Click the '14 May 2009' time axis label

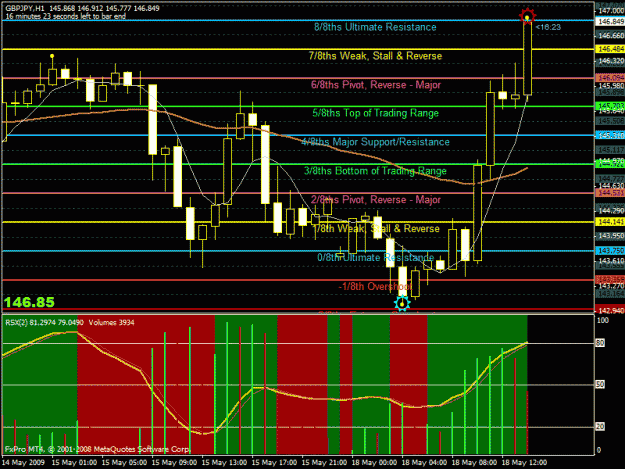coord(23,463)
